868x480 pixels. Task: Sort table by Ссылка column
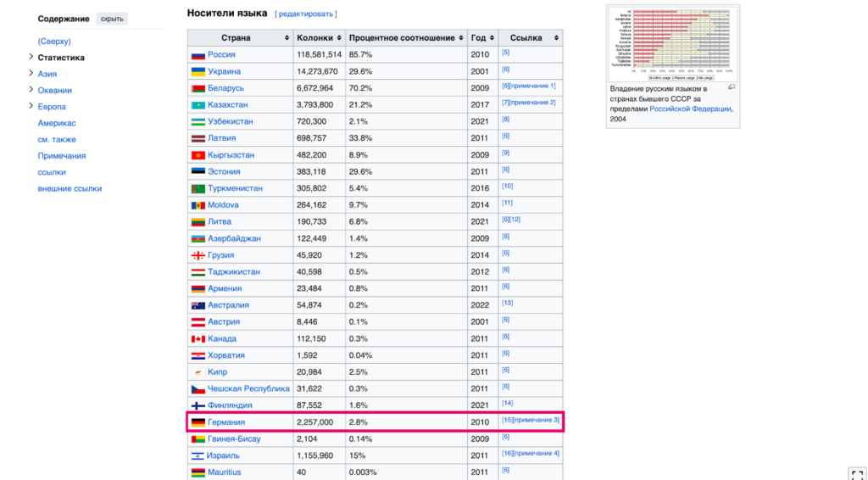(x=556, y=38)
